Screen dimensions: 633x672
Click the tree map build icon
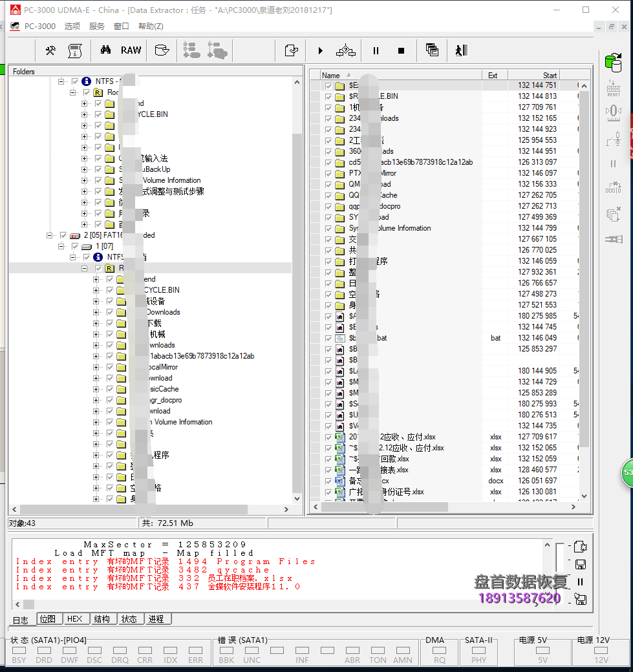point(191,50)
